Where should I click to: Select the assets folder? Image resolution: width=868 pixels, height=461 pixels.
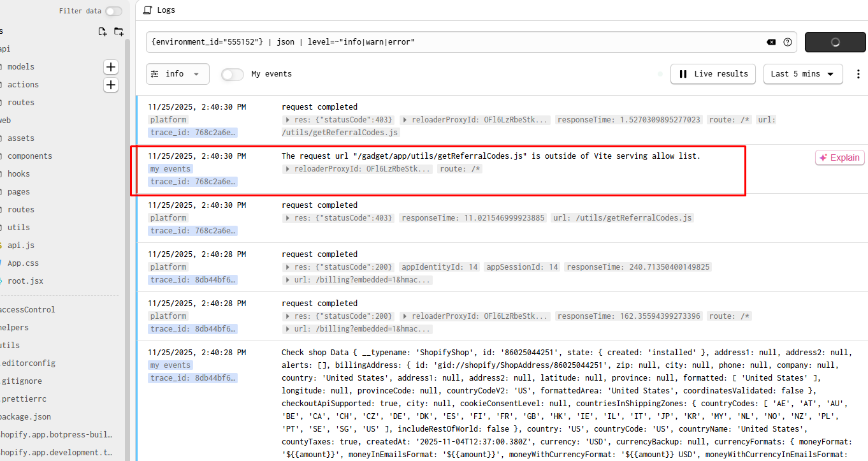point(20,138)
